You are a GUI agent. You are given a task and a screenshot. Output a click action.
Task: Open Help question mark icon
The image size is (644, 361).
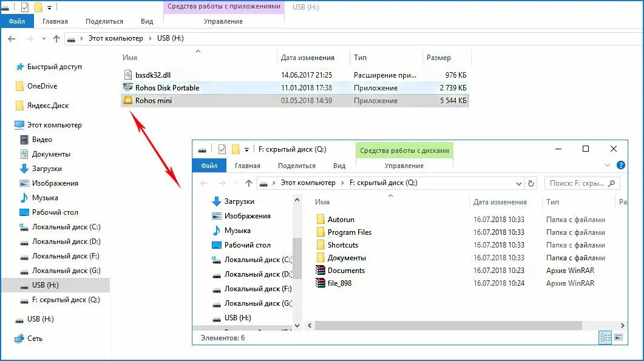click(x=621, y=165)
